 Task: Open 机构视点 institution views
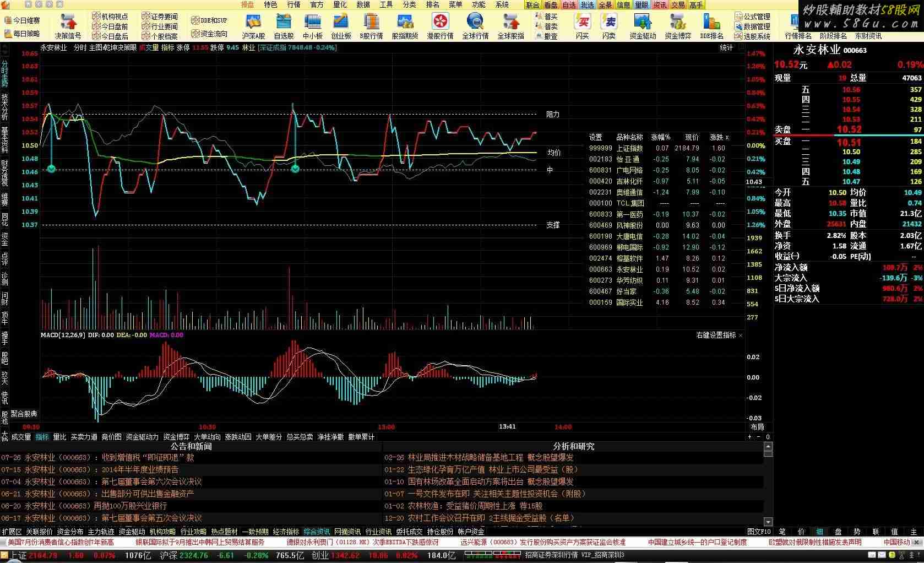(110, 17)
